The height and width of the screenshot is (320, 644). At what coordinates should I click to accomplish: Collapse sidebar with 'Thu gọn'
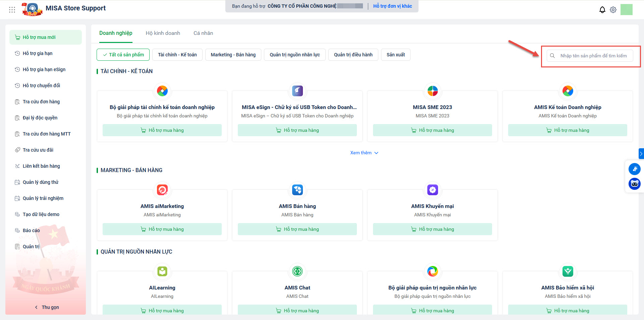click(x=47, y=307)
